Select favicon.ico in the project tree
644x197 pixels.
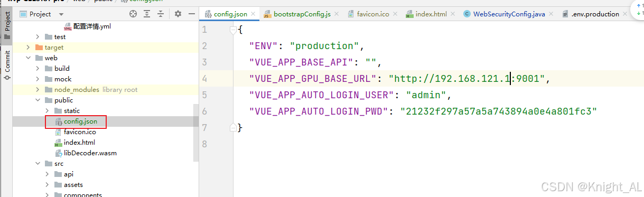(x=75, y=132)
